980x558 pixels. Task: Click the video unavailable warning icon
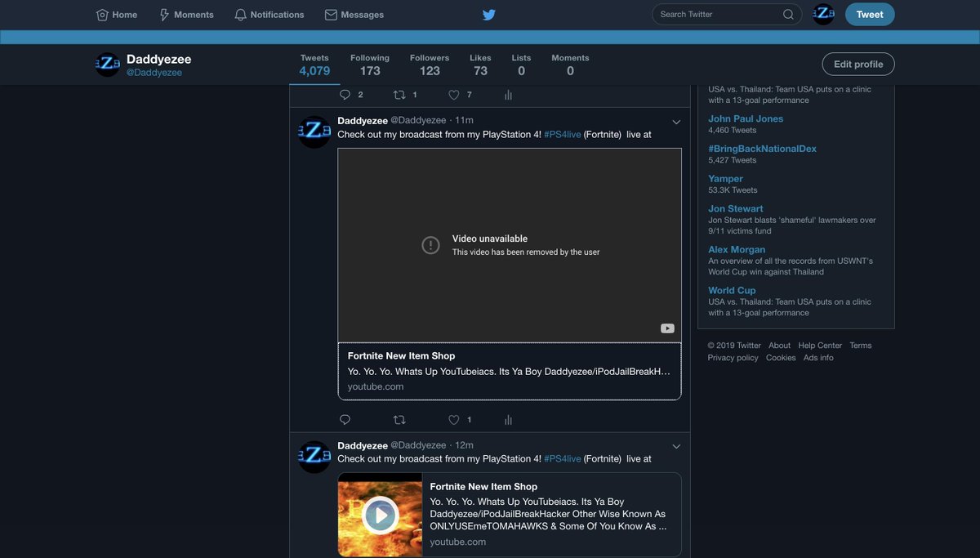(x=430, y=245)
